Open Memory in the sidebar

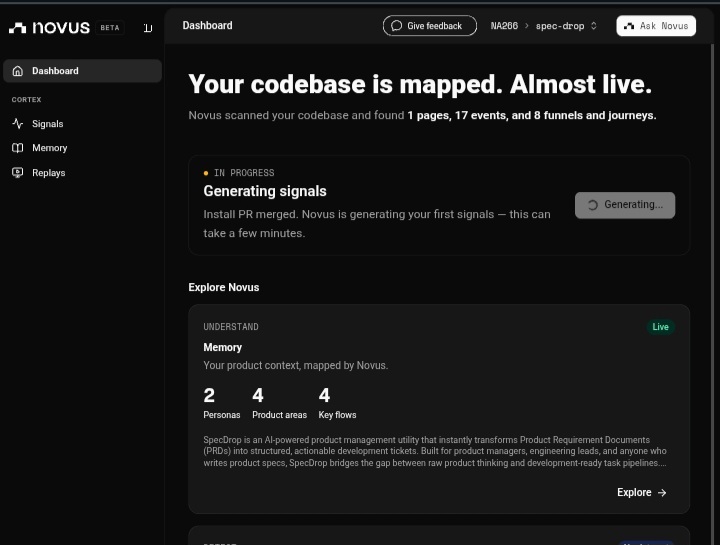click(x=83, y=148)
